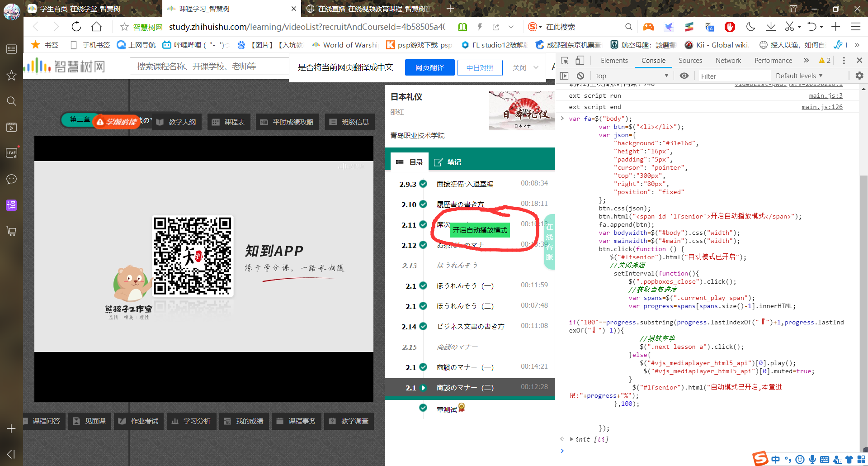Click the QR code in the video
Viewport: 868px width, 466px height.
coord(193,256)
